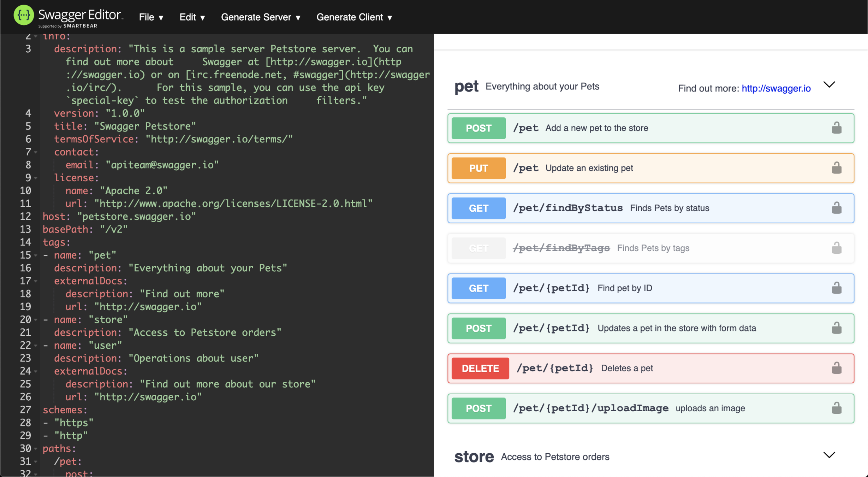Collapse the store section chevron
Screen dimensions: 868x477
(x=829, y=455)
